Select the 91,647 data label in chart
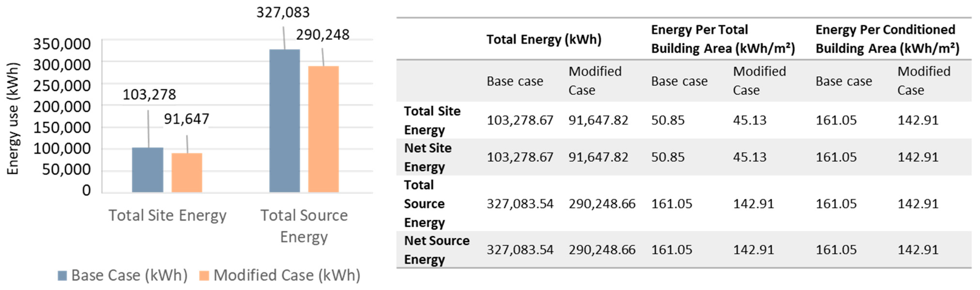This screenshot has width=980, height=290. click(x=186, y=119)
